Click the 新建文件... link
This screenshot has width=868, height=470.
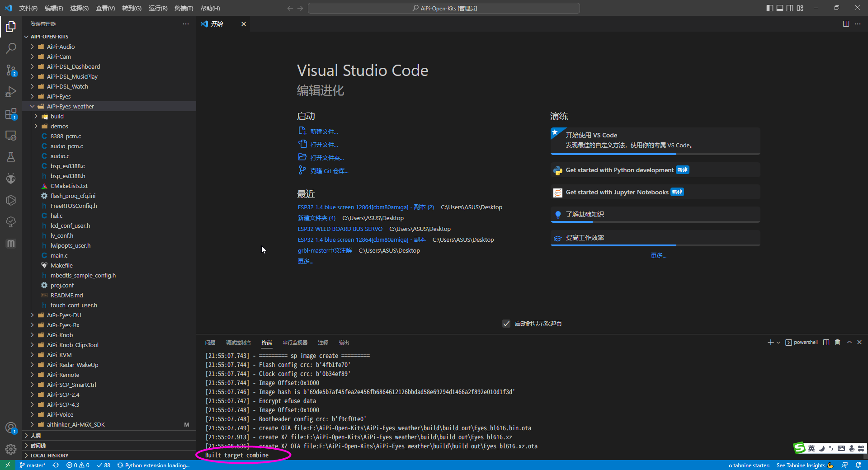click(x=324, y=132)
